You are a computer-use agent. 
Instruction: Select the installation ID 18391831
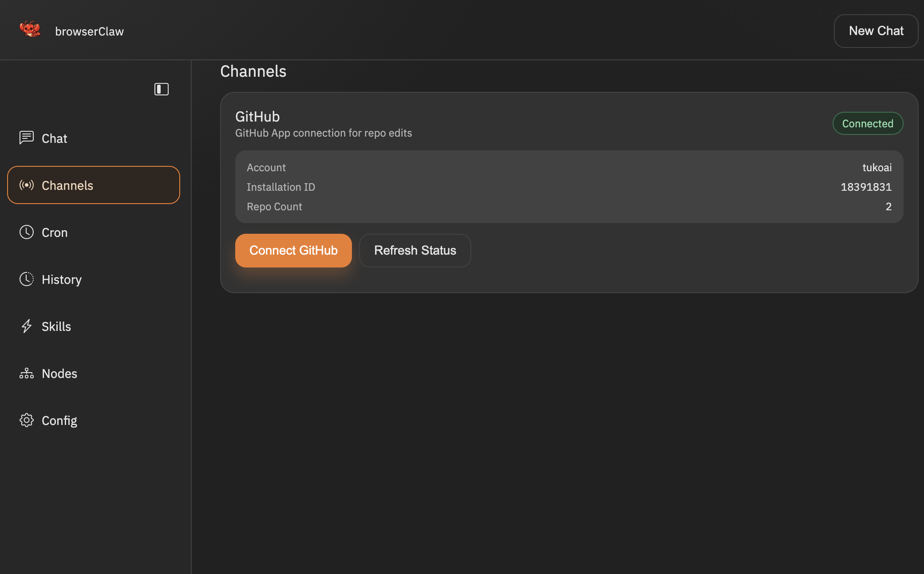866,187
